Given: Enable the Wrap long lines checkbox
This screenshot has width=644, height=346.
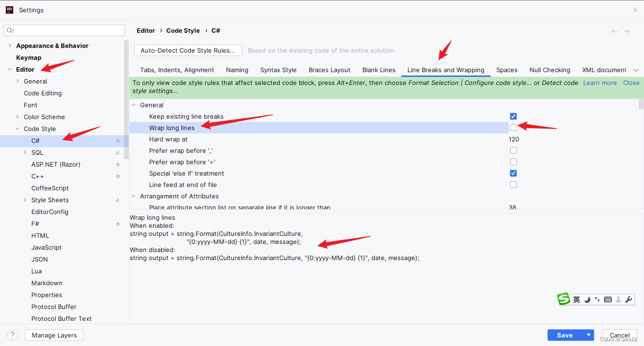Looking at the screenshot, I should tap(513, 128).
